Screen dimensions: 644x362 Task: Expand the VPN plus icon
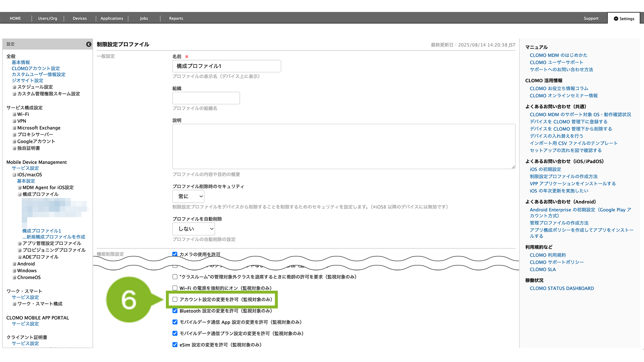[x=14, y=121]
